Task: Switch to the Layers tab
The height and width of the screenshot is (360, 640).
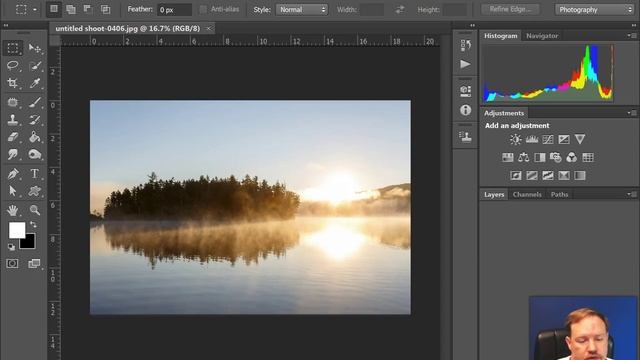Action: 494,195
